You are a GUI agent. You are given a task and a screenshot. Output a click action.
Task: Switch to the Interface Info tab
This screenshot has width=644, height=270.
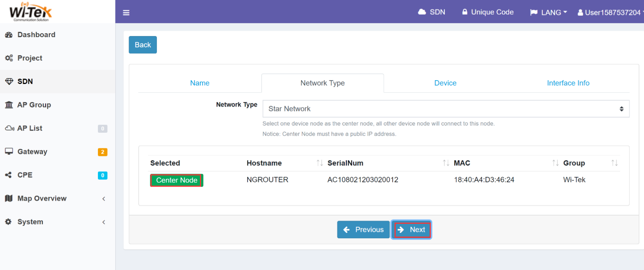[568, 83]
